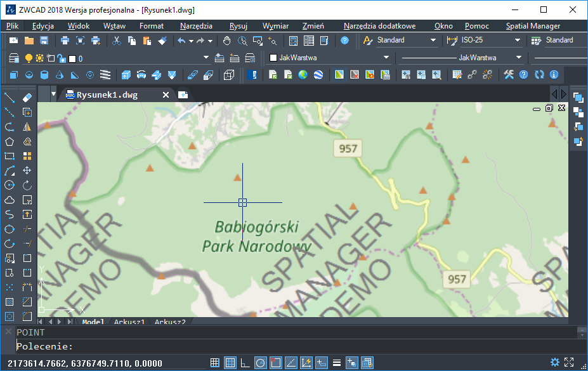Open the ISO-25 dimension style dropdown
The width and height of the screenshot is (588, 371).
(518, 40)
